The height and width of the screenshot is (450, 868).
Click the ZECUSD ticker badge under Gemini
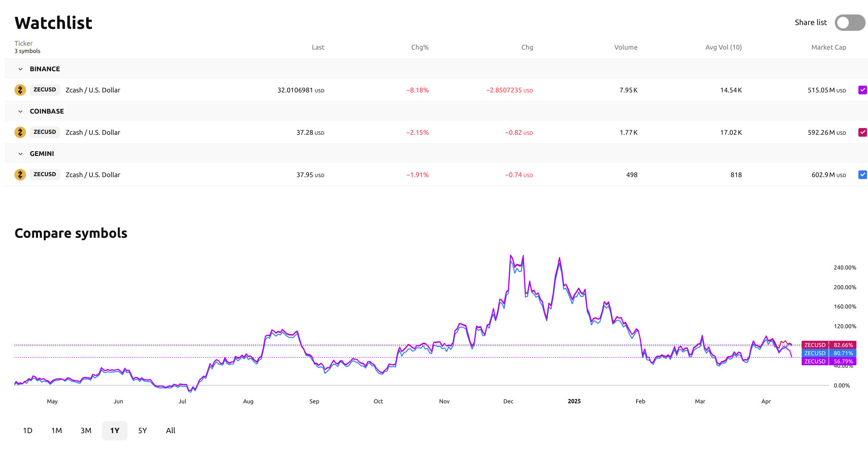point(45,175)
